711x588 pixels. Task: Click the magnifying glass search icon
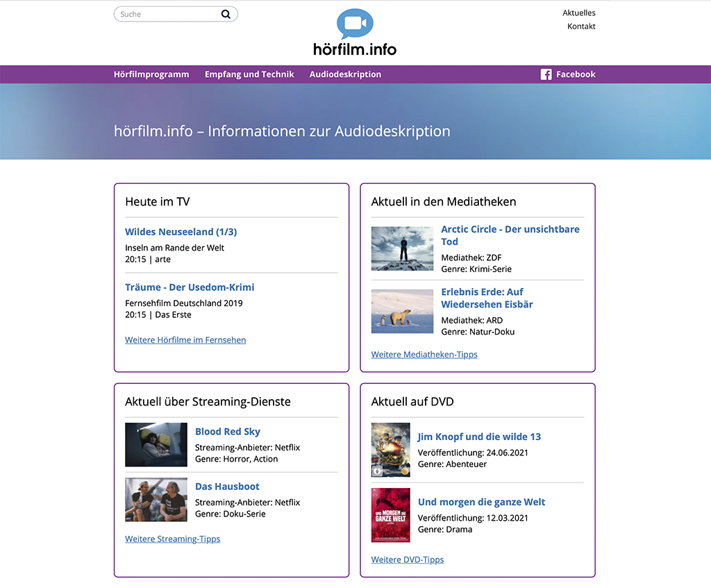tap(226, 14)
